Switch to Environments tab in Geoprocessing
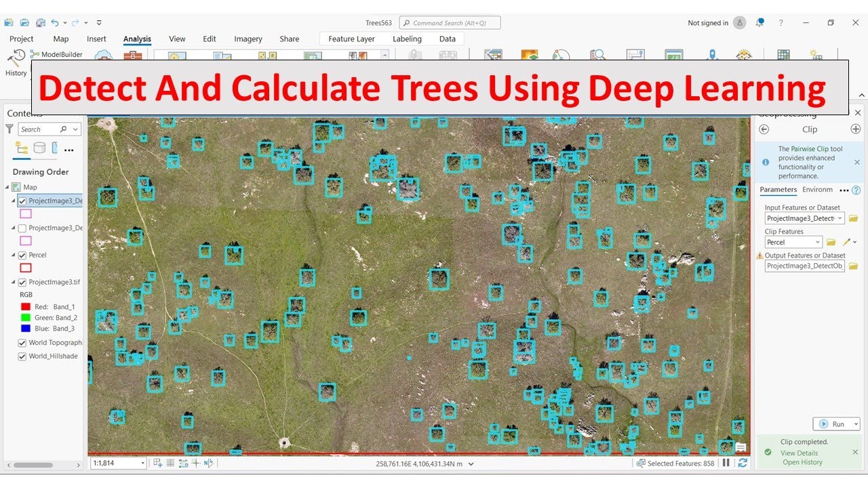 [x=818, y=190]
